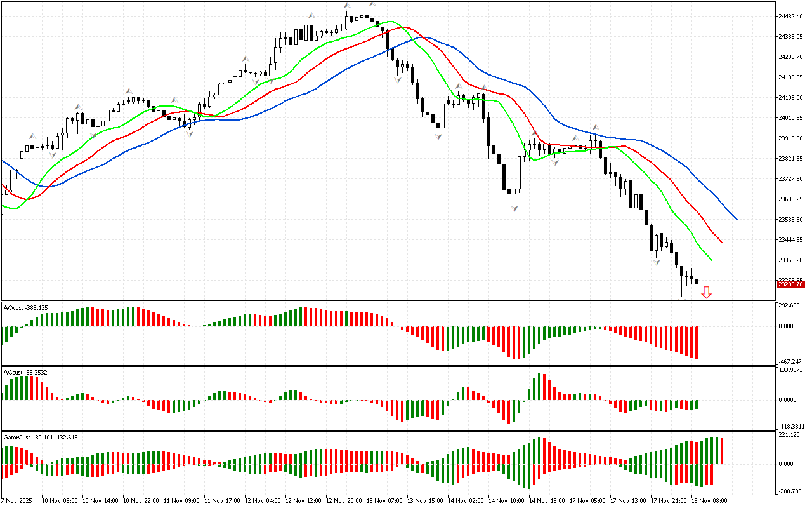Click the down fractal under 14 Nov 10:00 low

[514, 208]
